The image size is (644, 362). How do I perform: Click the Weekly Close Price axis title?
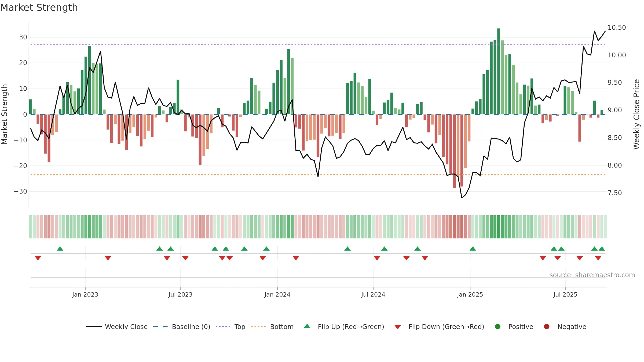pos(636,114)
